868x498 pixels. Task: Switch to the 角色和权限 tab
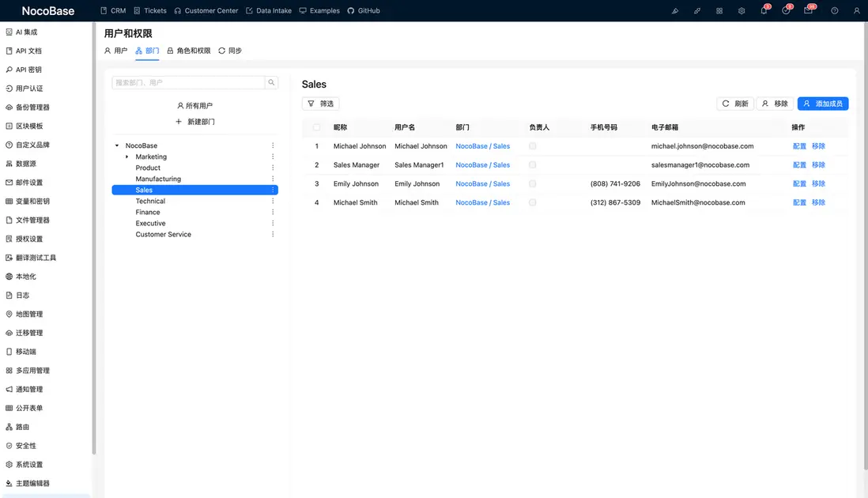(189, 51)
